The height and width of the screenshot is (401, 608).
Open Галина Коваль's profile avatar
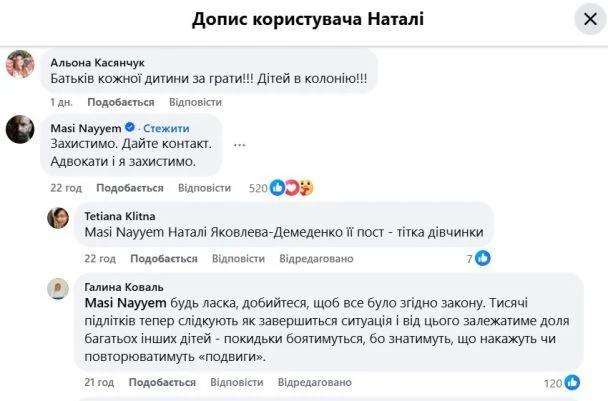[x=59, y=288]
